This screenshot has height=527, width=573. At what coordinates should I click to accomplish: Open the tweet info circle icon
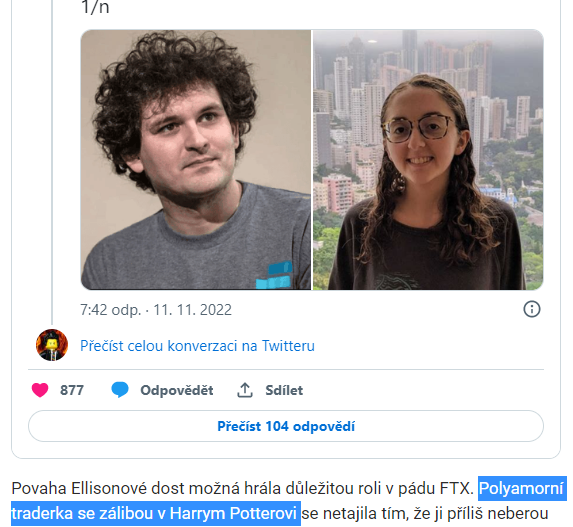coord(532,309)
